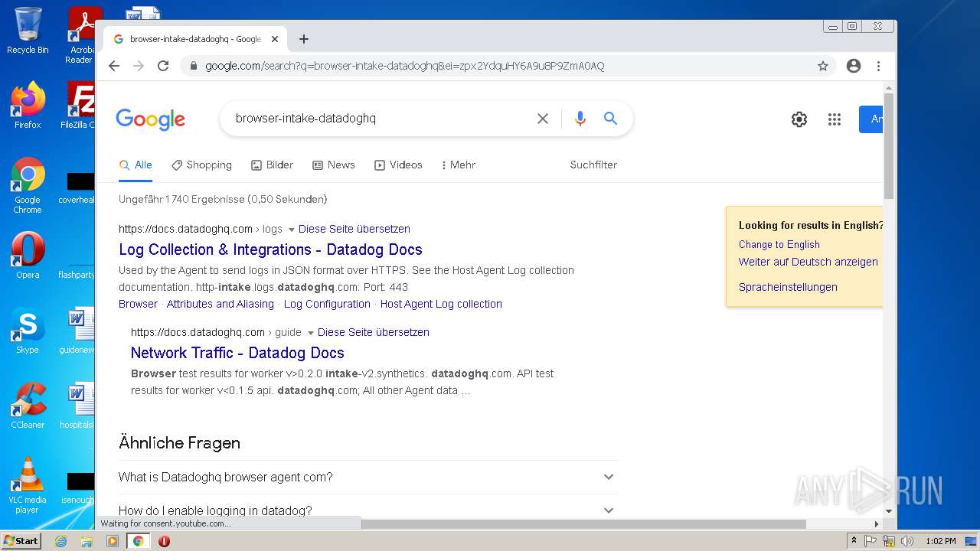
Task: Click the browser address bar URL
Action: coord(404,66)
